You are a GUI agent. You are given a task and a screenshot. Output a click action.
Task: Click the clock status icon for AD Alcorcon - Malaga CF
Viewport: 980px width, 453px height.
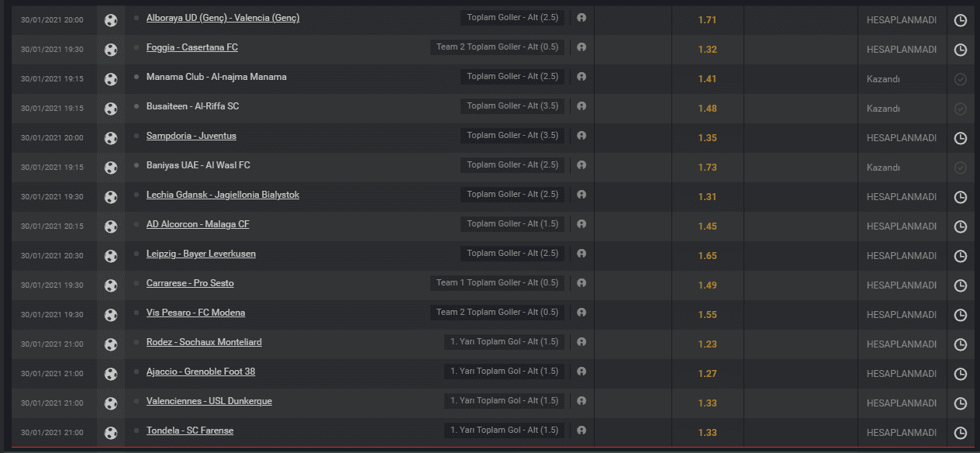point(961,226)
